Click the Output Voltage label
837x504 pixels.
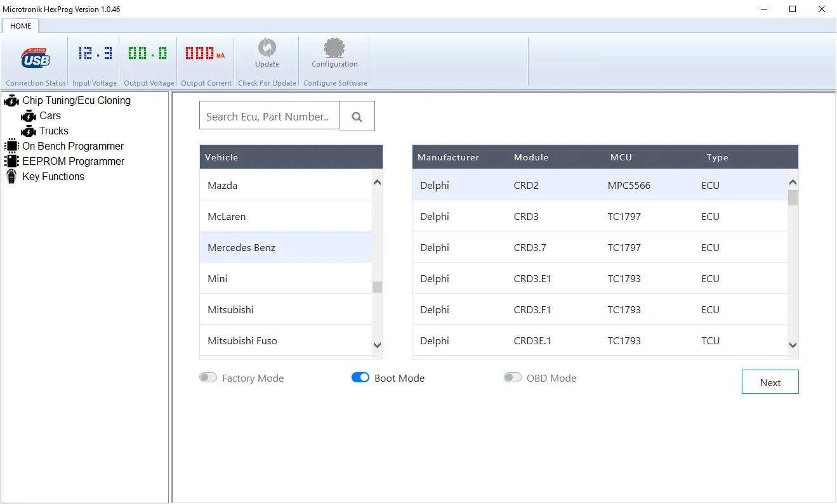click(149, 83)
